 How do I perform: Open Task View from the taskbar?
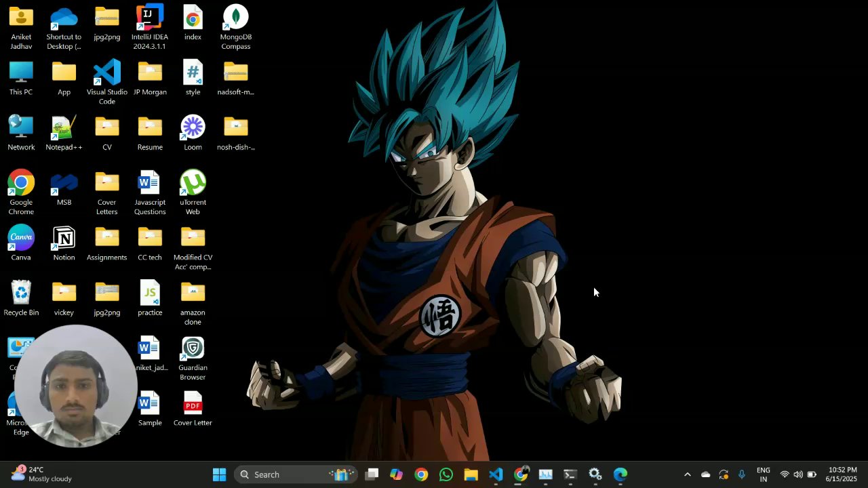[x=372, y=474]
